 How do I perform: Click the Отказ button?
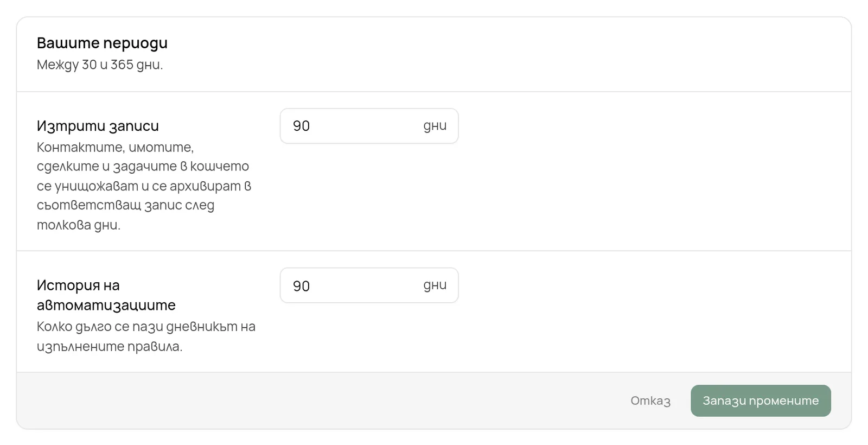pos(650,401)
